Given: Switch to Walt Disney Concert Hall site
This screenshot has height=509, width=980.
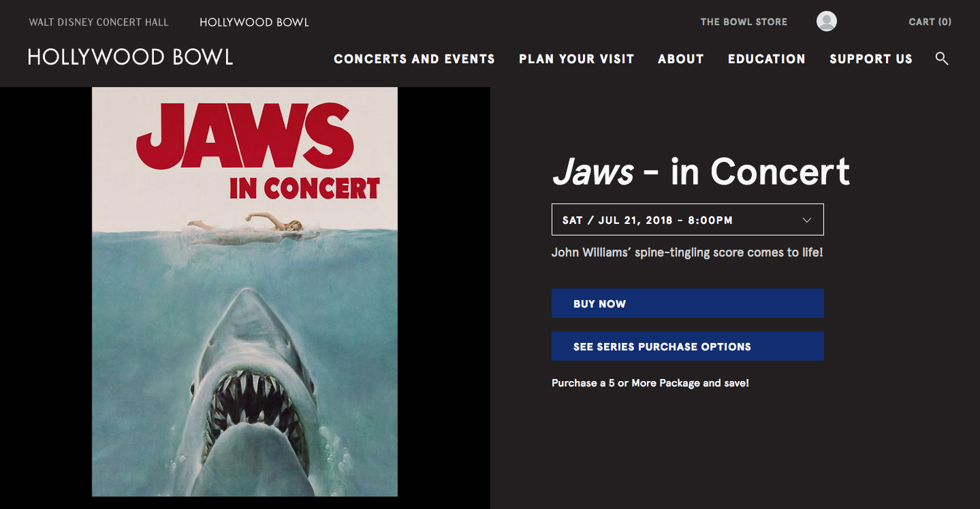Looking at the screenshot, I should (99, 22).
